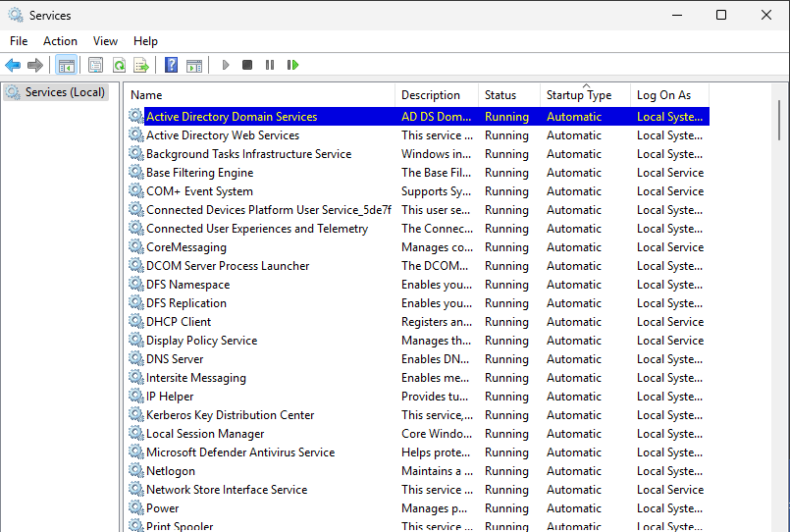Click the Restart Service toolbar icon
The width and height of the screenshot is (790, 532).
292,65
